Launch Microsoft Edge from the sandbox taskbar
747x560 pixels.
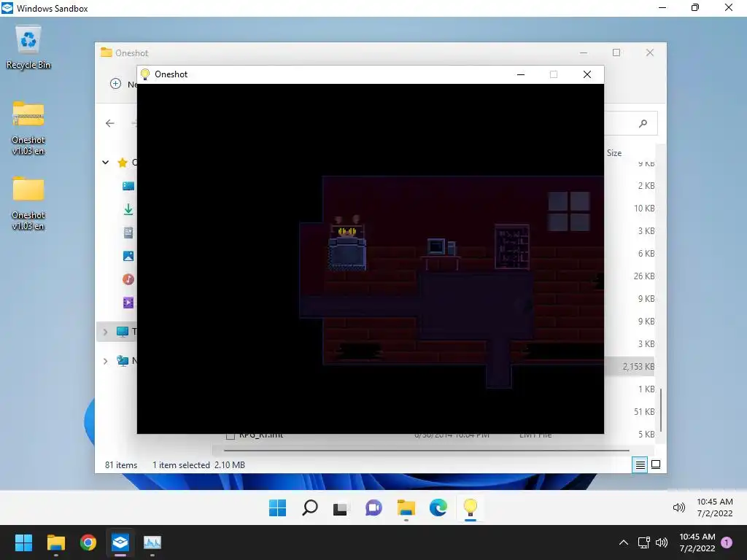[x=438, y=507]
